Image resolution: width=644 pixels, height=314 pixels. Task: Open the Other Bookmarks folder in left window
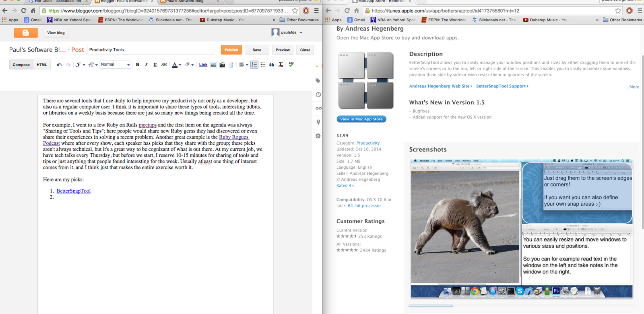tap(299, 20)
